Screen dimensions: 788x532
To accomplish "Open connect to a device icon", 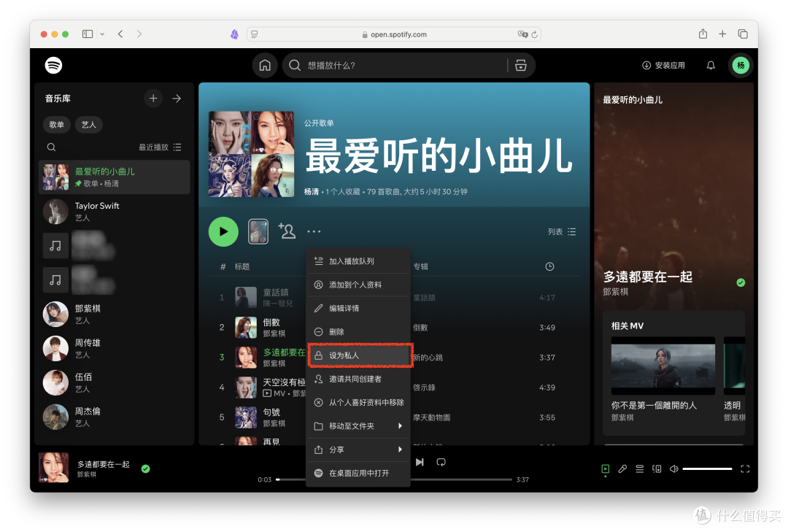I will [x=657, y=469].
